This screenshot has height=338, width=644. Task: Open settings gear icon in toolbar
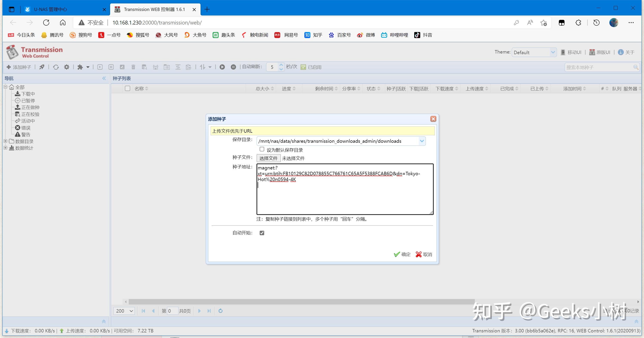(66, 67)
